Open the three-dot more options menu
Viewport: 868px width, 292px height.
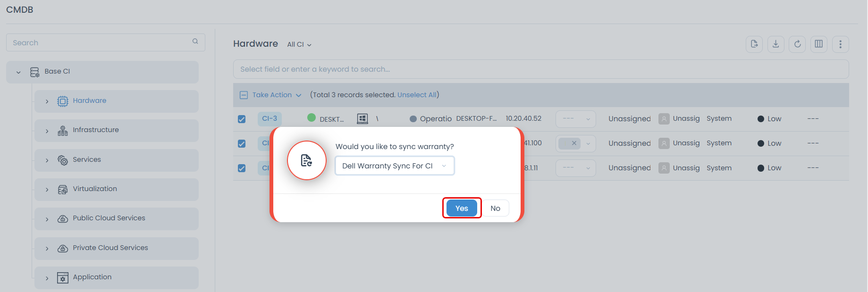pos(840,44)
